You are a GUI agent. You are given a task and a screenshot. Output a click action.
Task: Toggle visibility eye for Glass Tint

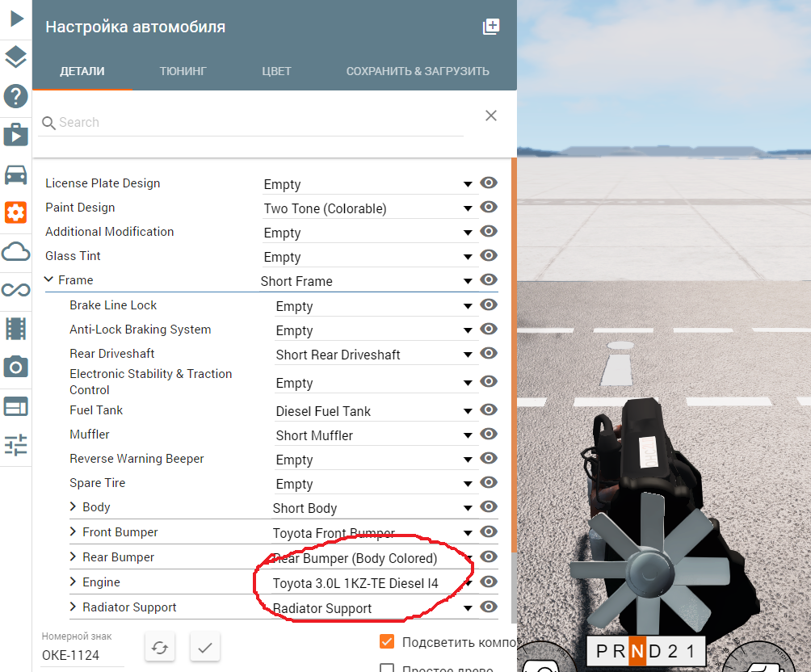(x=489, y=255)
